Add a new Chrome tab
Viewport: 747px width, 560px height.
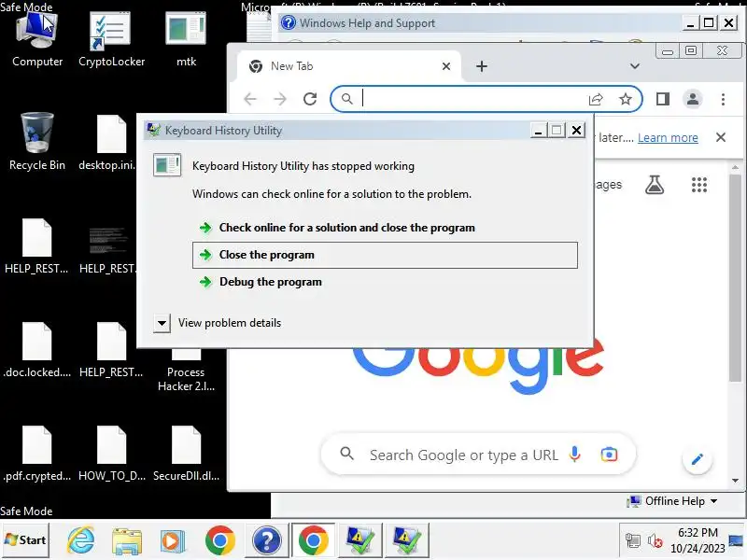click(482, 66)
